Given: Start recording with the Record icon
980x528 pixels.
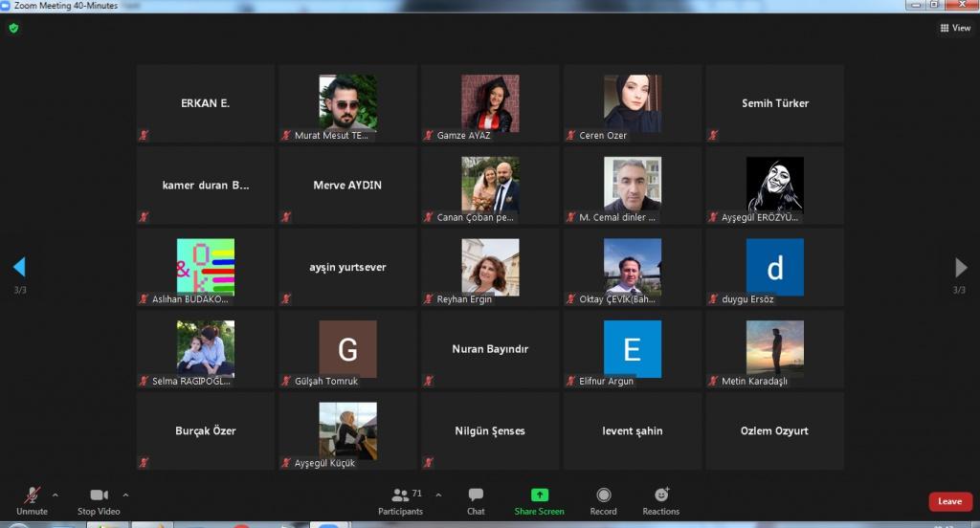Looking at the screenshot, I should (x=603, y=500).
